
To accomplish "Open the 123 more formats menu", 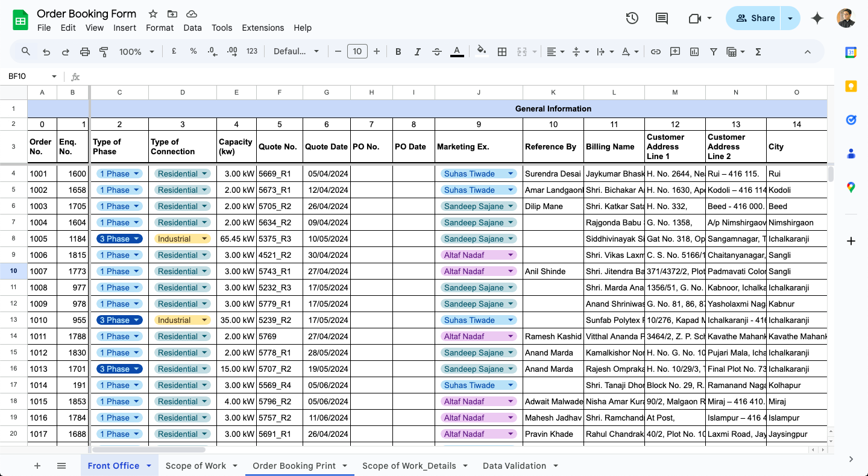I will point(252,52).
